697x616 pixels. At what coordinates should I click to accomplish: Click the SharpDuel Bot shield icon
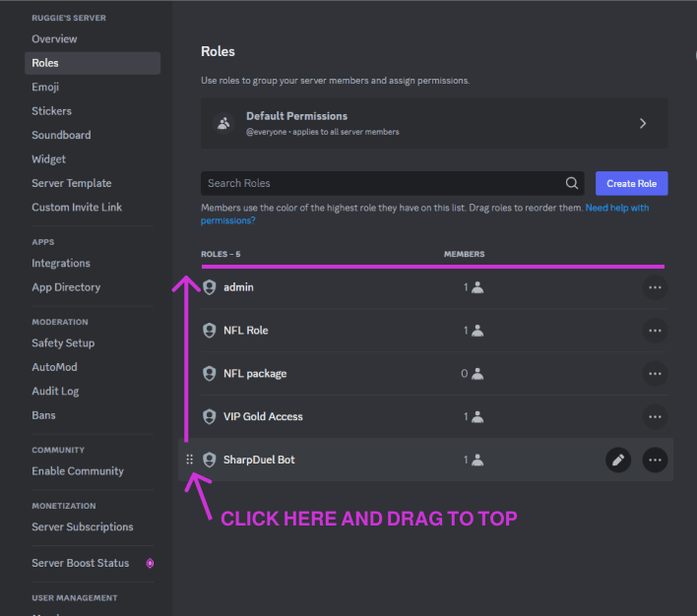point(210,460)
